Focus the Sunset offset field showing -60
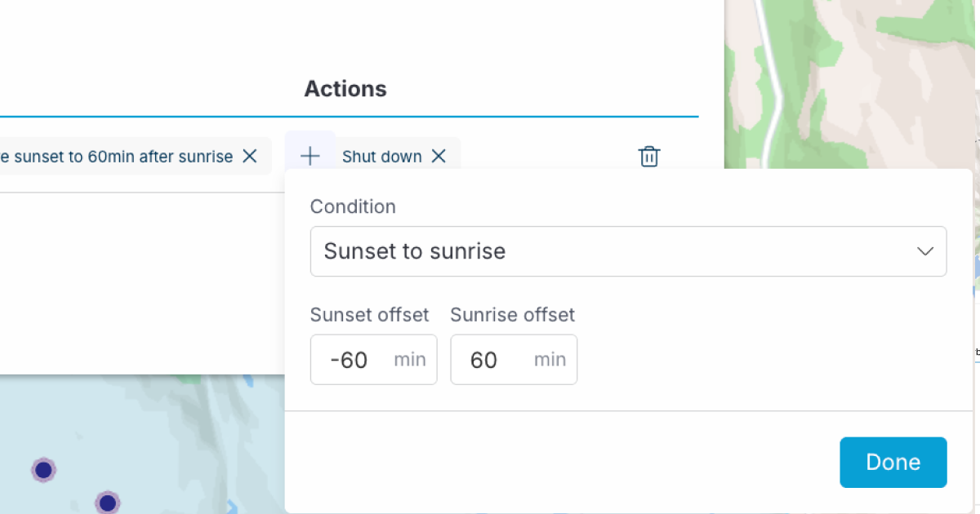 click(x=373, y=360)
